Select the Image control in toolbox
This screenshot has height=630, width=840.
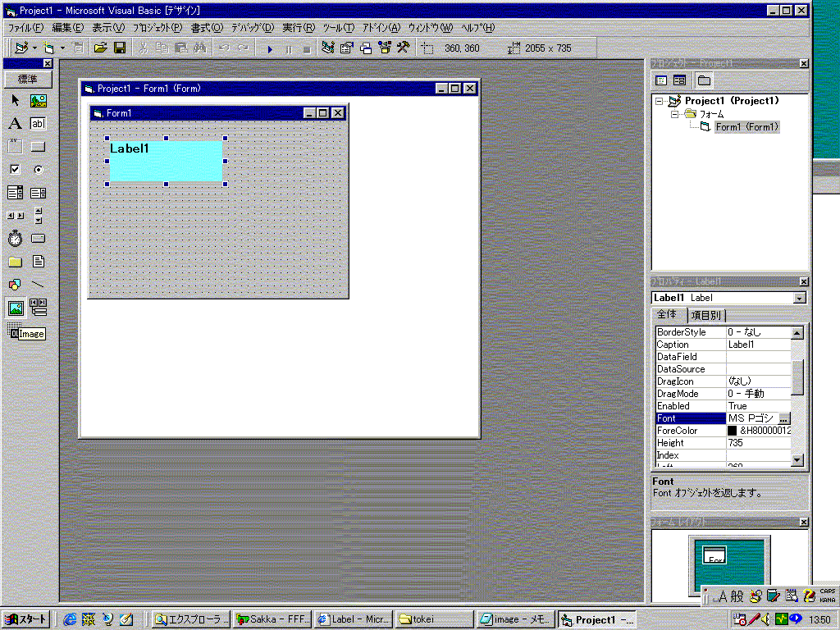[15, 308]
